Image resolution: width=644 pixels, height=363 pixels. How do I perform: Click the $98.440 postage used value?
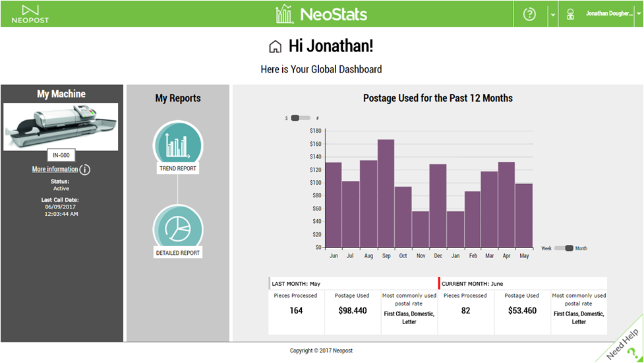click(353, 311)
